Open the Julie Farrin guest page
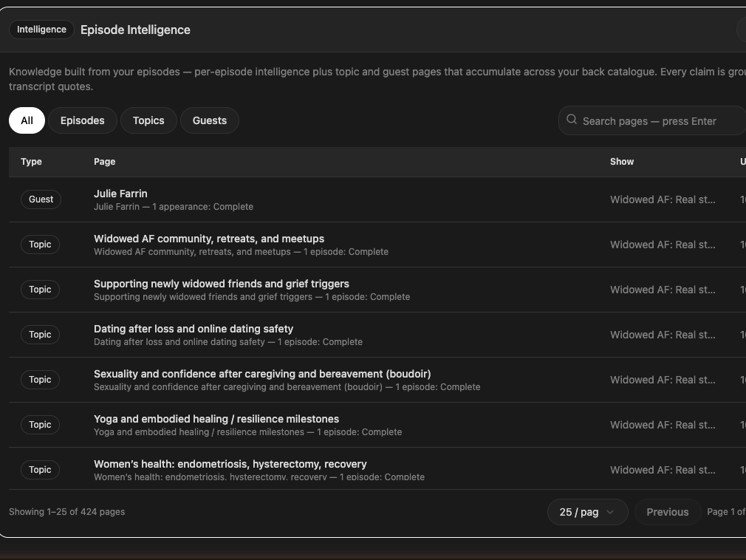Image resolution: width=746 pixels, height=560 pixels. pos(120,194)
